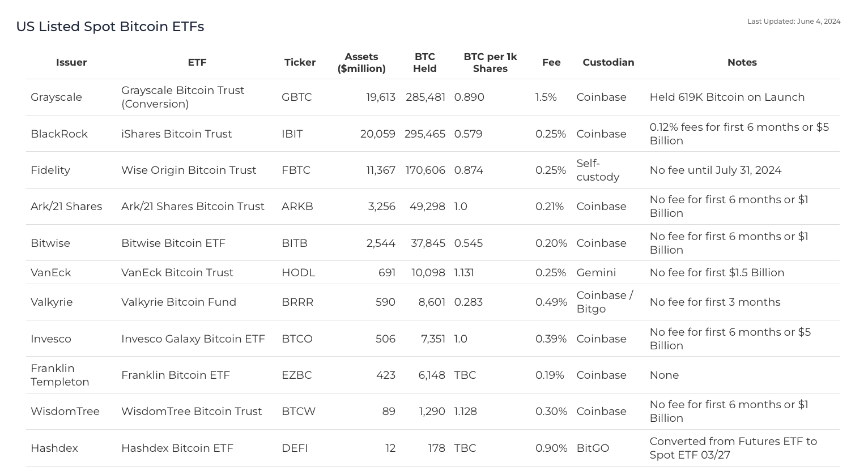Sort by Assets ($million) column header
This screenshot has width=868, height=475.
[x=361, y=62]
